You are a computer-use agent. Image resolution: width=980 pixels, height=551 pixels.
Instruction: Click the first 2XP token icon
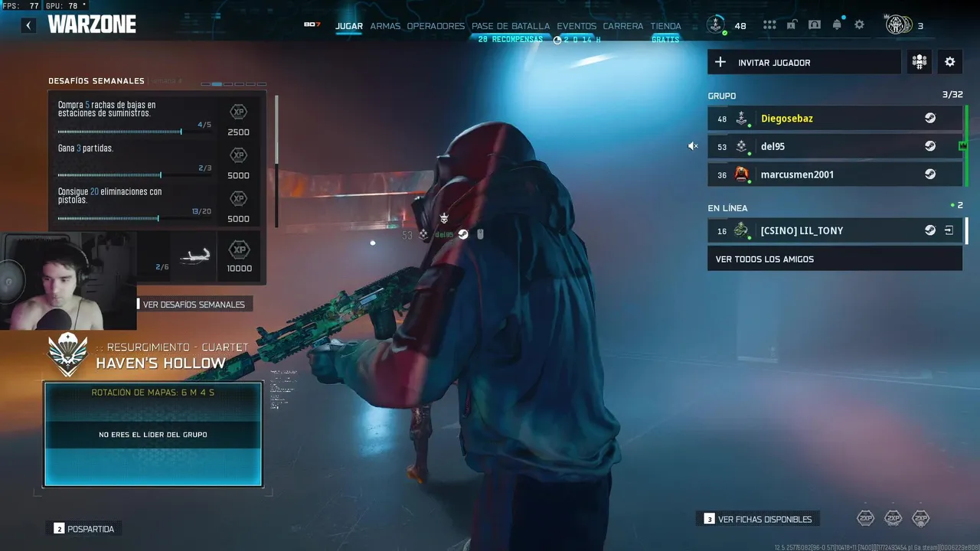point(865,518)
